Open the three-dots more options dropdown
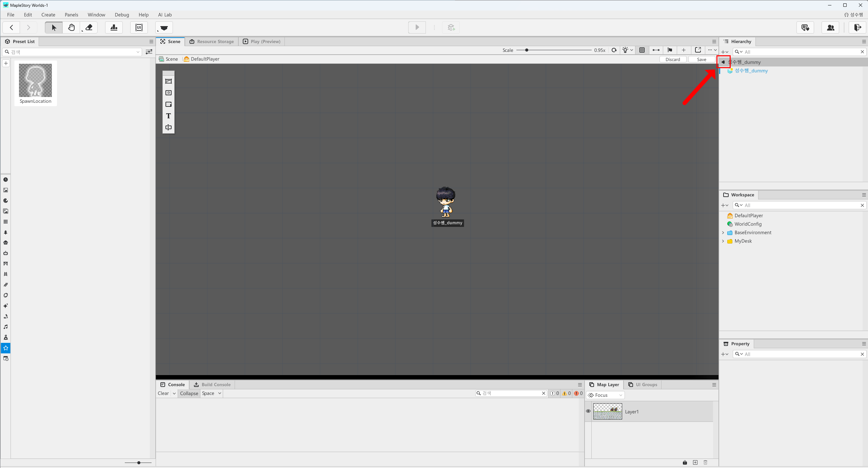Viewport: 868px width, 468px height. 712,50
